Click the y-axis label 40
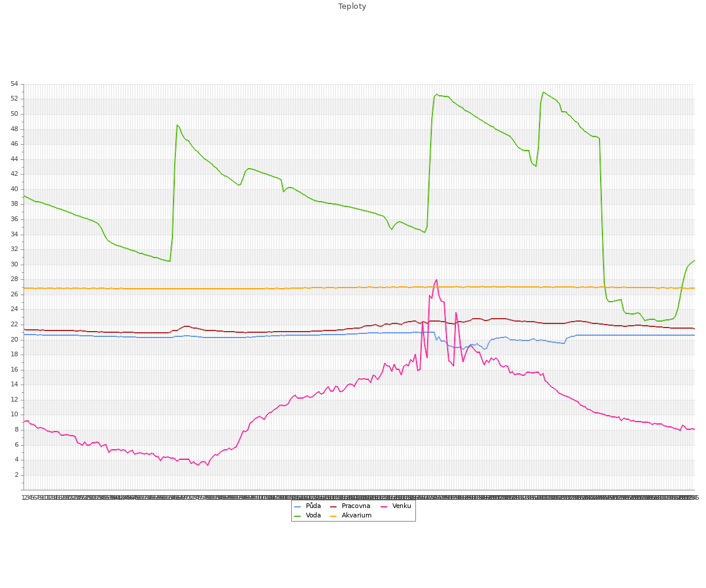This screenshot has width=706, height=588. click(x=15, y=189)
